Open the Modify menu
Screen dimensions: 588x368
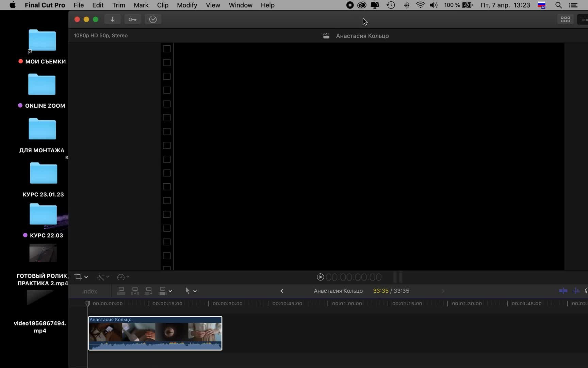pyautogui.click(x=187, y=5)
